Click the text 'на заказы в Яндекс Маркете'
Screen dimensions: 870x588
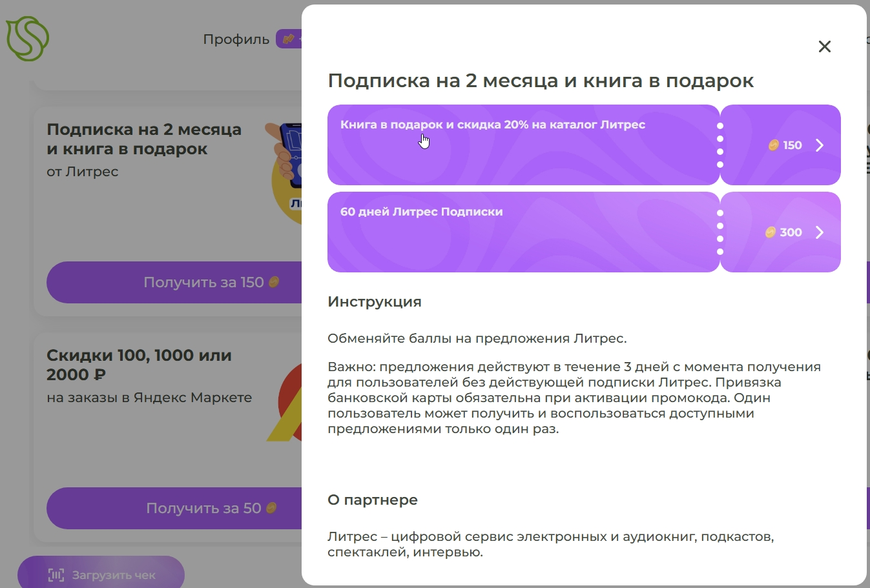pyautogui.click(x=149, y=398)
